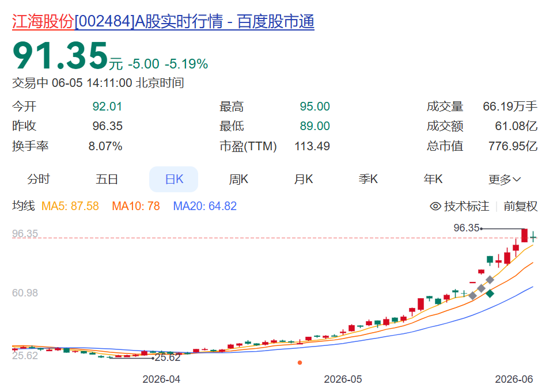Click the 25.62 low price annotation
Image resolution: width=553 pixels, height=392 pixels.
(x=168, y=357)
